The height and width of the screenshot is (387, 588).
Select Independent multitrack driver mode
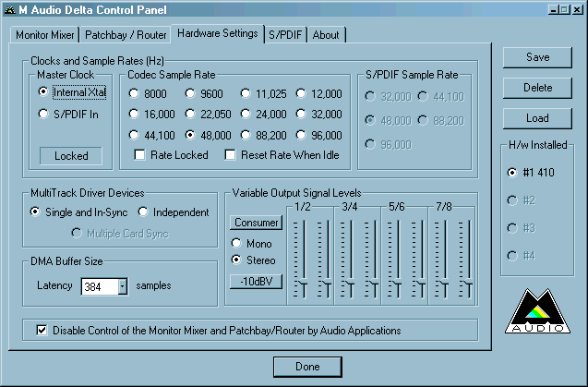pos(144,212)
